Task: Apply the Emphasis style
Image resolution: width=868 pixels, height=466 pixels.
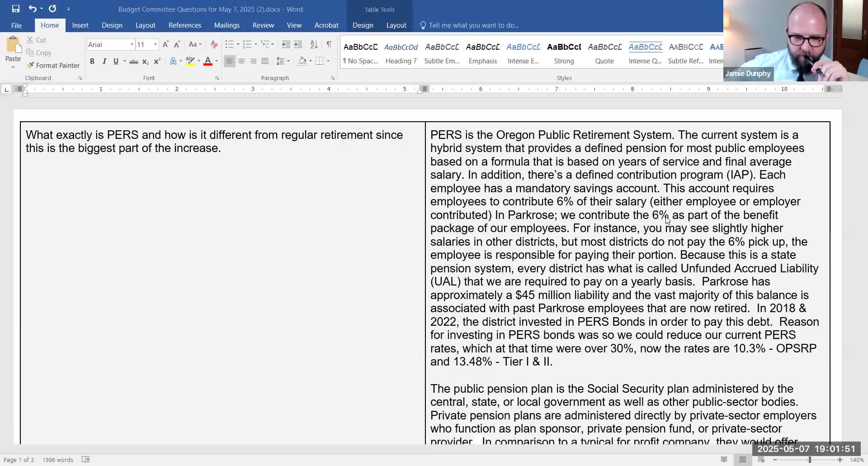Action: [x=482, y=53]
